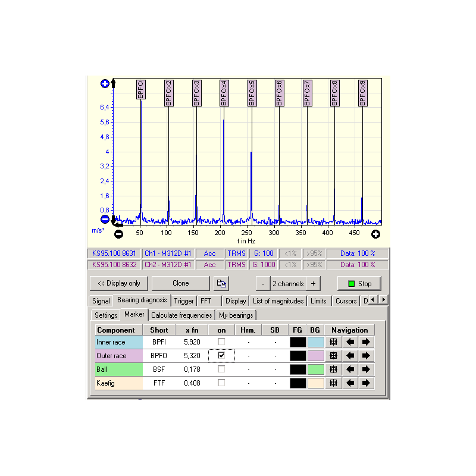Screen dimensions: 476x476
Task: Click the Ch1 - M312D #1 channel field
Action: pyautogui.click(x=168, y=253)
